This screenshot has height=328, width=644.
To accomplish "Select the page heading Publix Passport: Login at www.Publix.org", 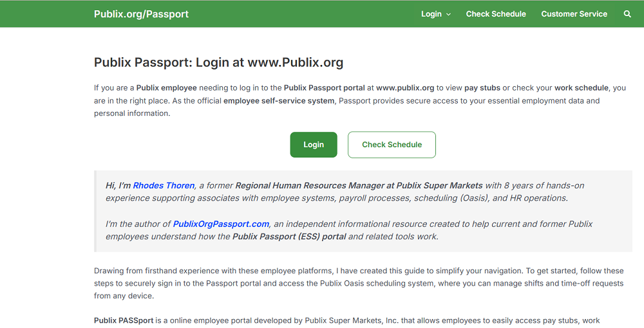I will (218, 62).
